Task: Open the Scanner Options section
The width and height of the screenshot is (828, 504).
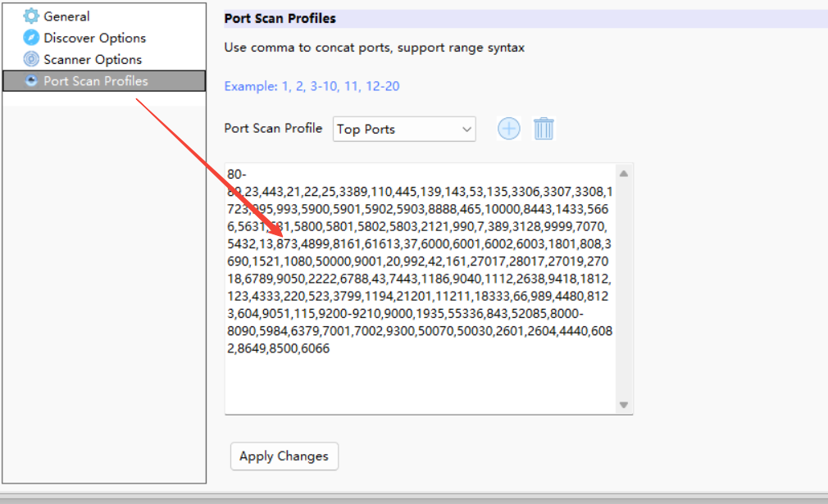Action: tap(93, 60)
